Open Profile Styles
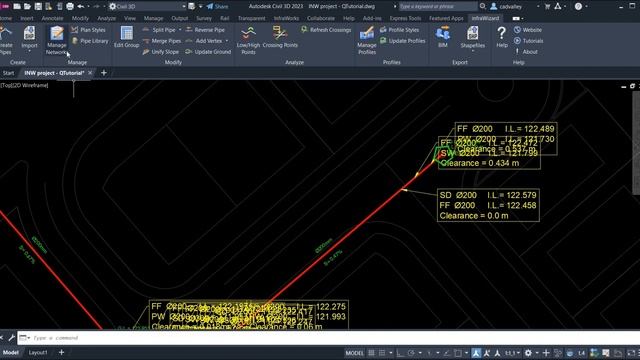Screen dimensions: 640x360 point(400,30)
